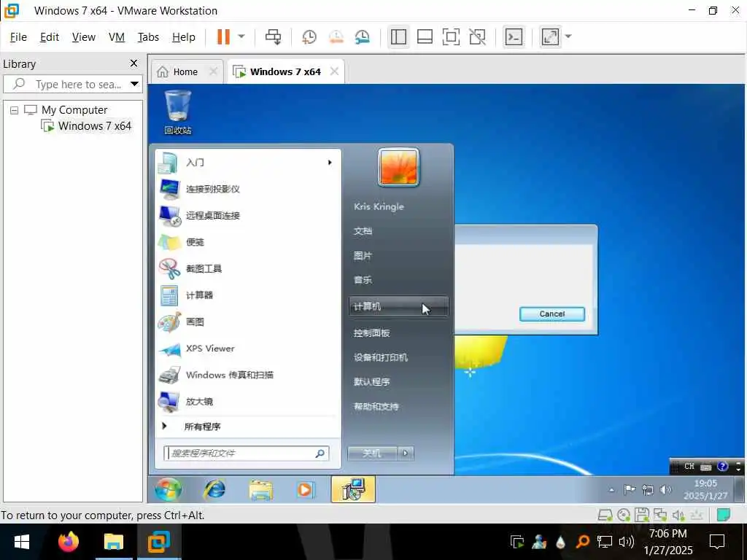Open Firefox from host taskbar
Image resolution: width=747 pixels, height=560 pixels.
pyautogui.click(x=68, y=542)
